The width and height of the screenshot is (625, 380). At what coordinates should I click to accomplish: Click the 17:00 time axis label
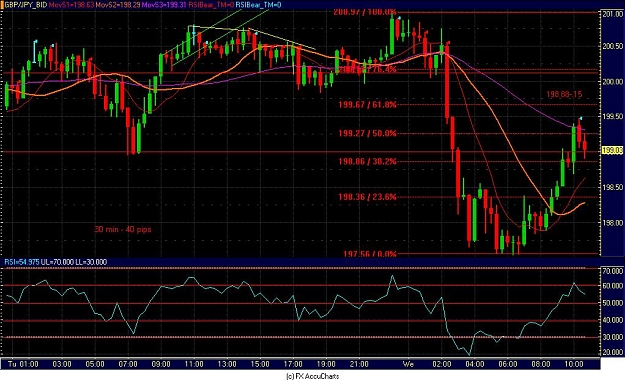coord(293,364)
